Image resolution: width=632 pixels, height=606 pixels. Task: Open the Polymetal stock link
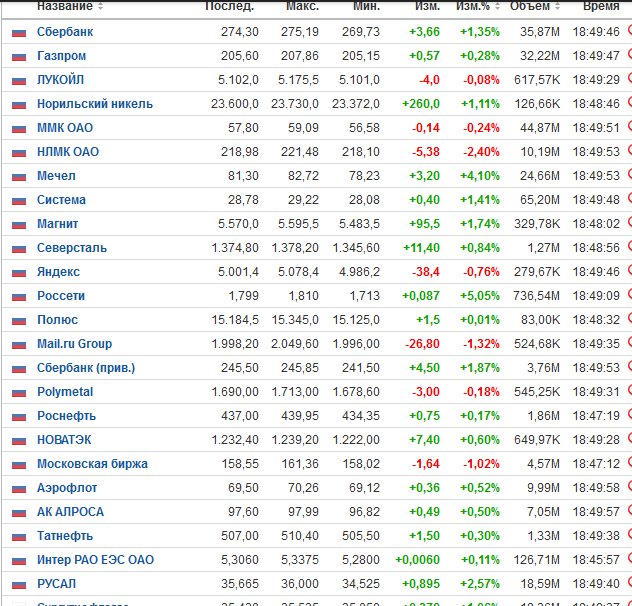[x=65, y=392]
